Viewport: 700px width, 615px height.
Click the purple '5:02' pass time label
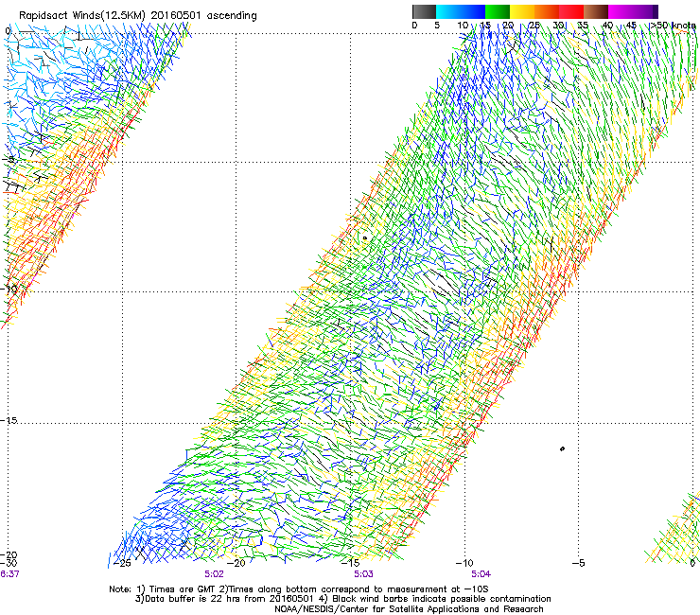tap(215, 574)
